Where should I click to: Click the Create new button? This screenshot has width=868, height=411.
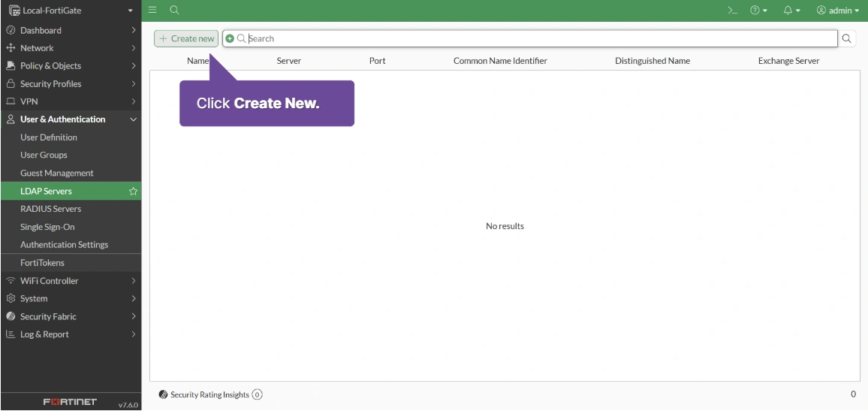click(186, 39)
